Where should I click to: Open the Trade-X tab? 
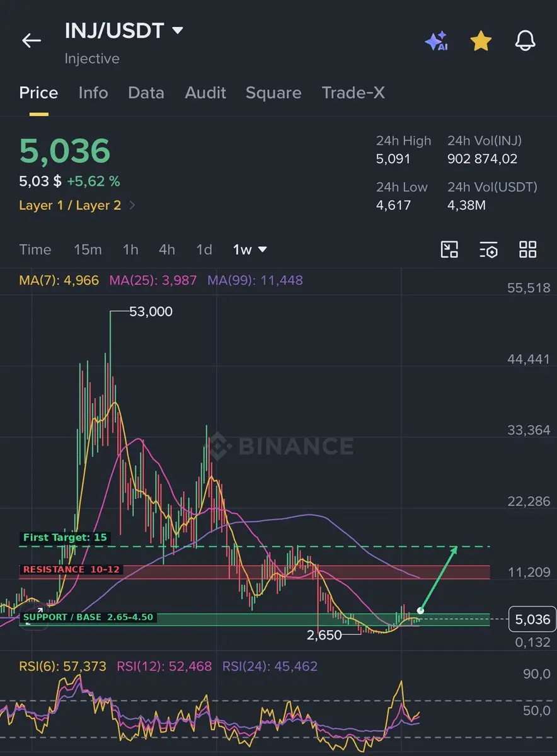point(353,93)
